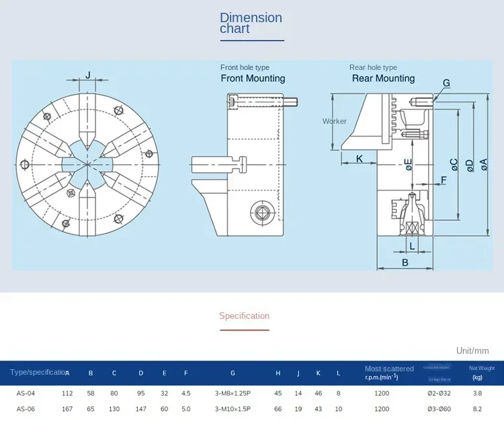Image resolution: width=504 pixels, height=448 pixels.
Task: Click the K dimension label
Action: pyautogui.click(x=360, y=159)
